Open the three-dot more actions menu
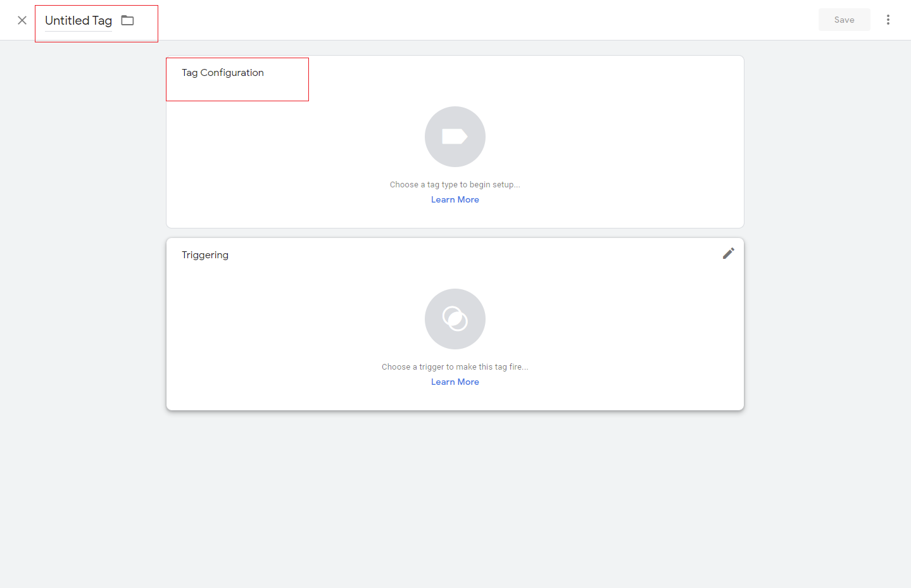Screen dimensions: 911x588 888,20
